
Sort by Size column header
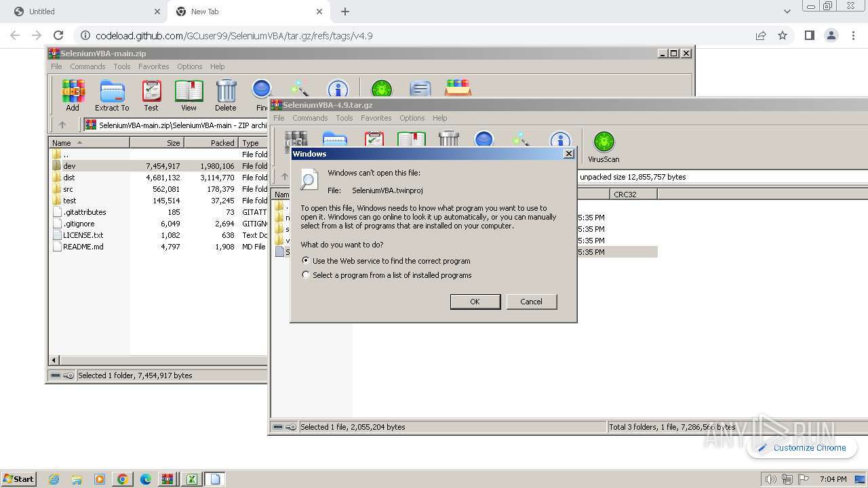[157, 142]
